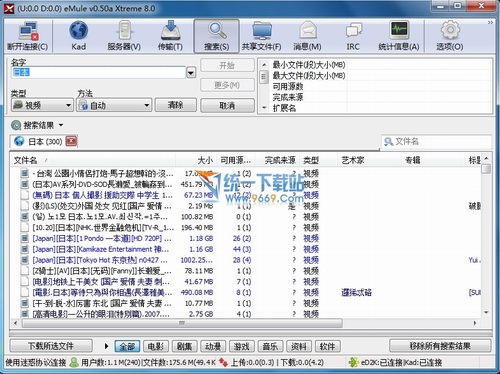Image resolution: width=500 pixels, height=374 pixels.
Task: Select the Series (剧集) category filter
Action: pyautogui.click(x=184, y=346)
